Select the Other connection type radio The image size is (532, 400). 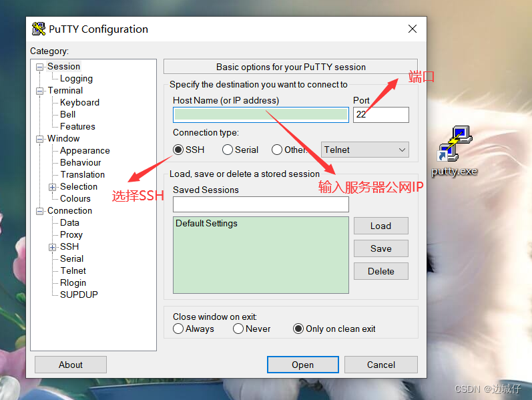[x=277, y=150]
